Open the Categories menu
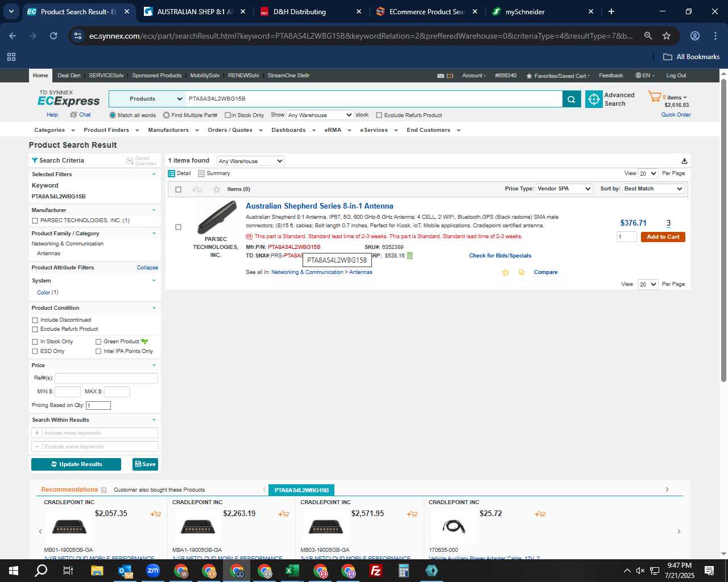 pyautogui.click(x=55, y=130)
